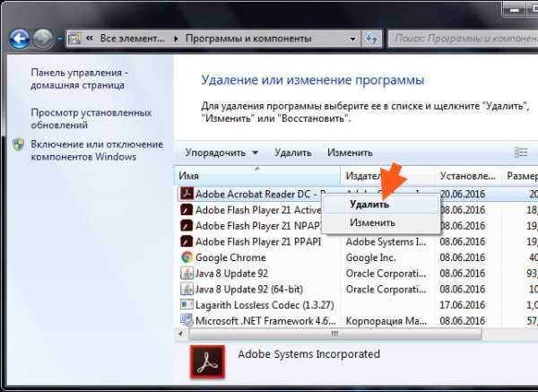Click install date «20.06.2016» cell
538x392 pixels.
click(463, 194)
